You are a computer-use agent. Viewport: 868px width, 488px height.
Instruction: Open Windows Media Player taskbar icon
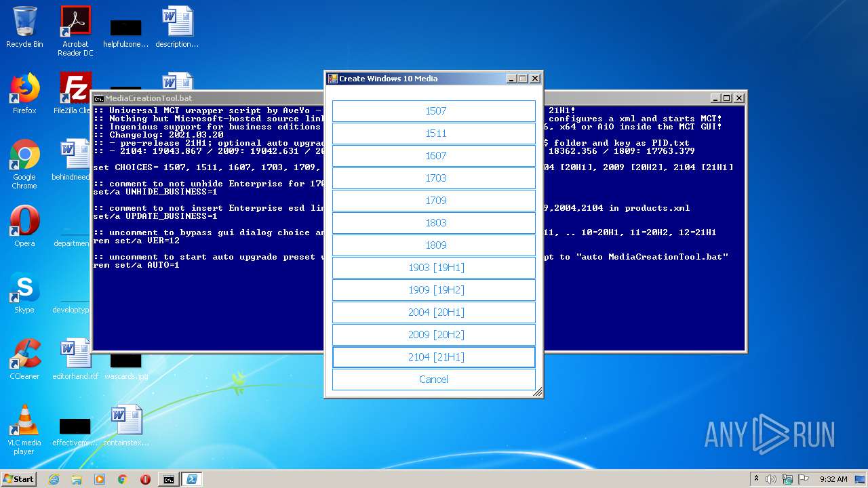[100, 479]
